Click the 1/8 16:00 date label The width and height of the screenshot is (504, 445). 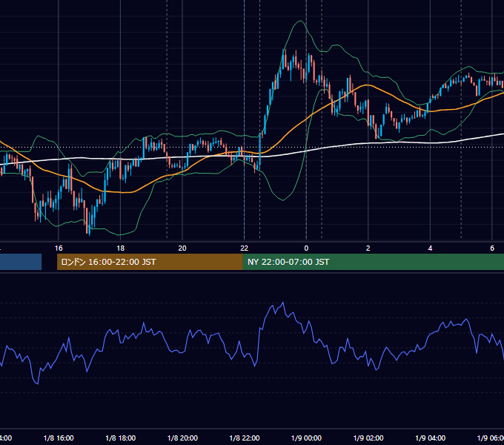click(59, 438)
